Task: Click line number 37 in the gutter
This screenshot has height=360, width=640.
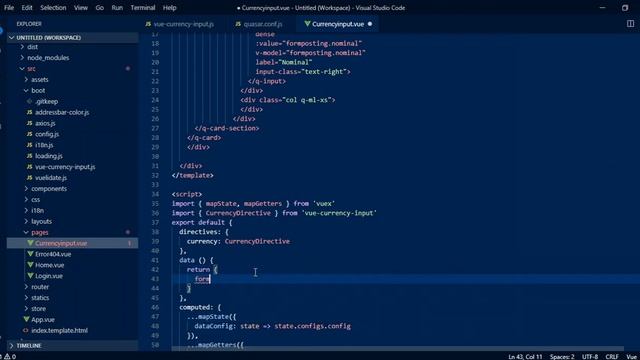Action: 155,222
